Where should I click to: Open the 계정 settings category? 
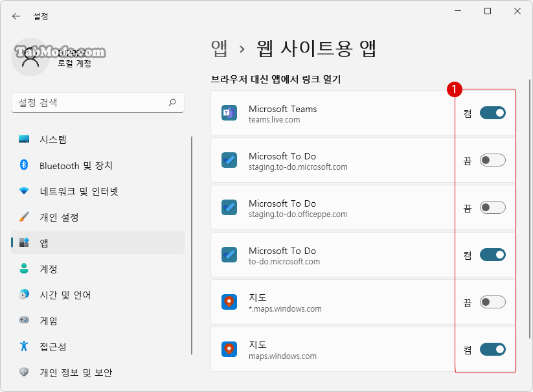98,268
